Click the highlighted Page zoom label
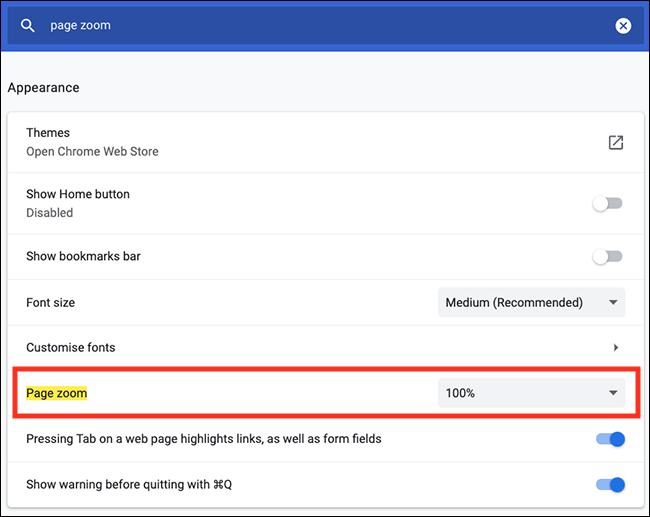The width and height of the screenshot is (650, 517). point(56,393)
